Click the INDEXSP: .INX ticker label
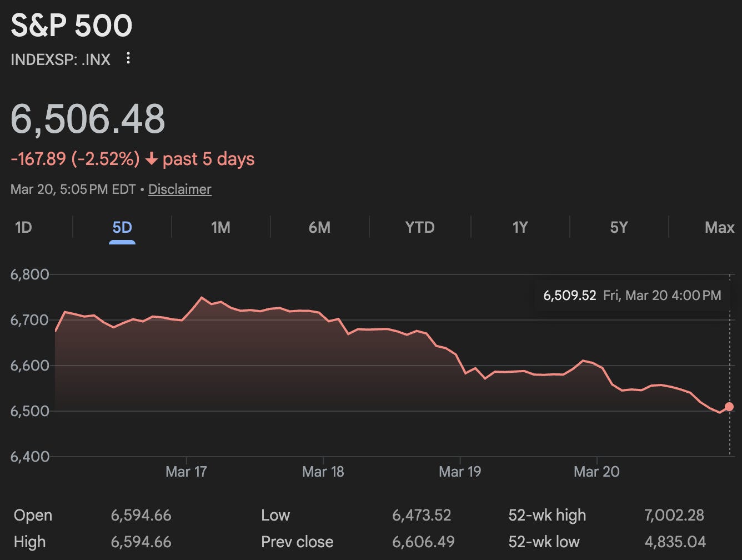Screen dimensions: 742x560 pos(61,59)
